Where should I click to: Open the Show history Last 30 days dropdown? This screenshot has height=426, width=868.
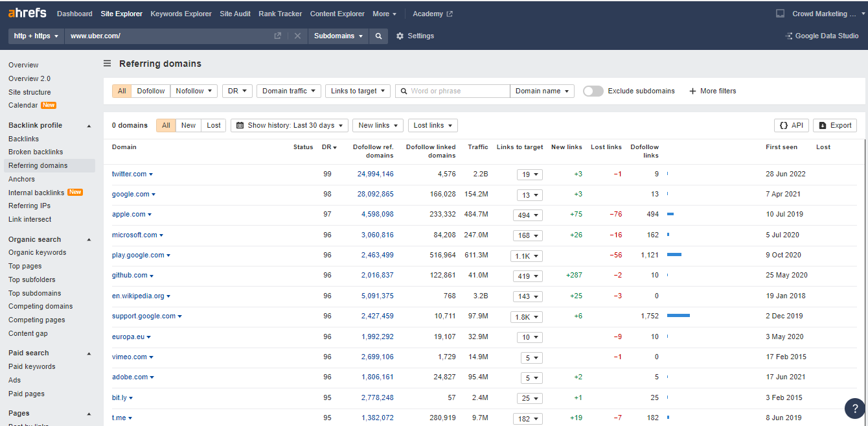(x=289, y=125)
